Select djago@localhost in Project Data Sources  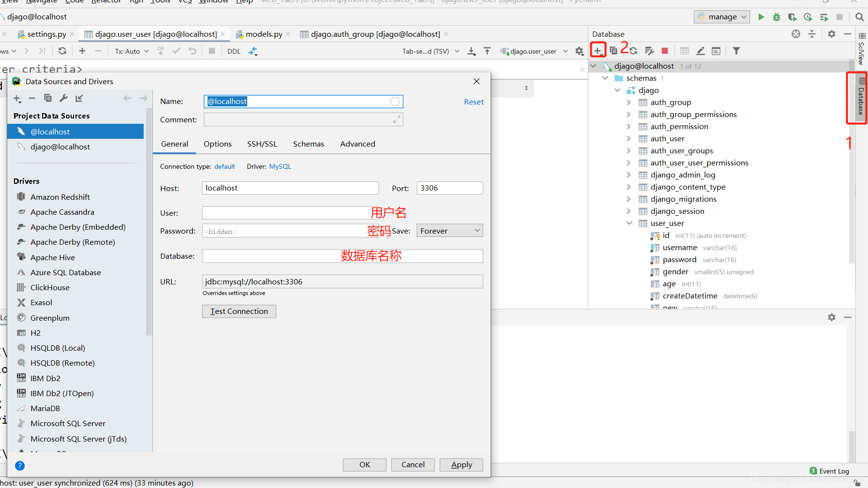click(75, 147)
